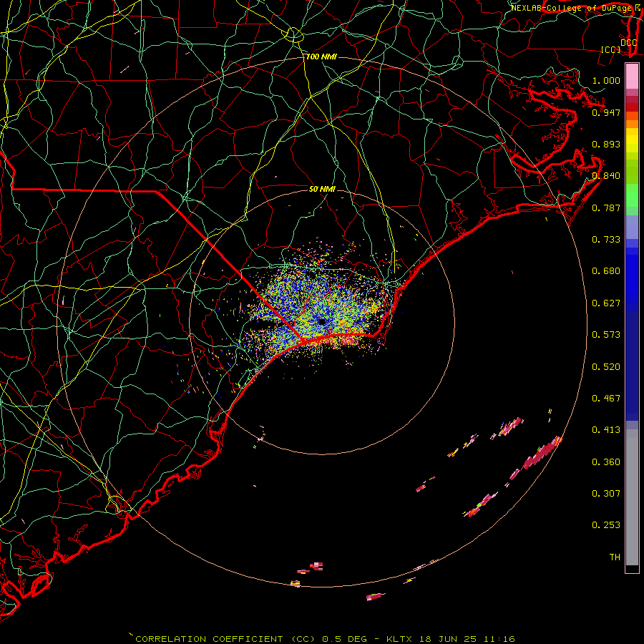Select the 0.627 scale value
This screenshot has height=644, width=644.
(606, 303)
